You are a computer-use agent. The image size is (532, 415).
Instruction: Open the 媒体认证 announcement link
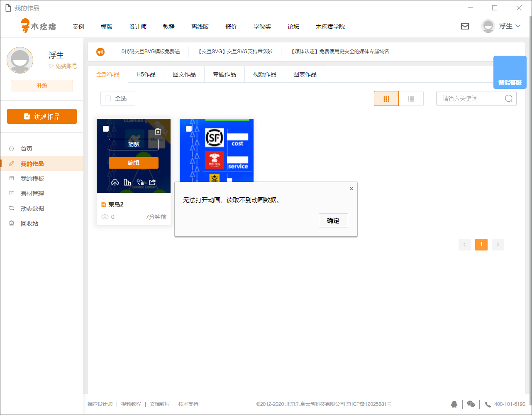coord(339,52)
